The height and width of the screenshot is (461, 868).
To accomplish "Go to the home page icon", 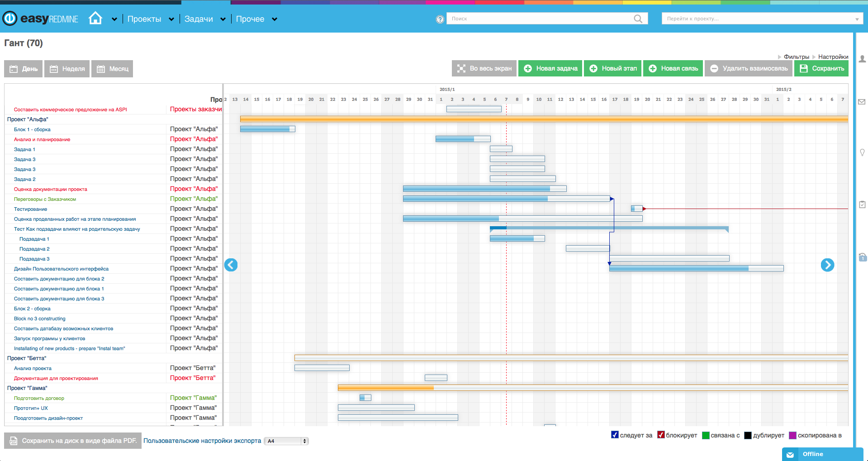I will point(95,18).
